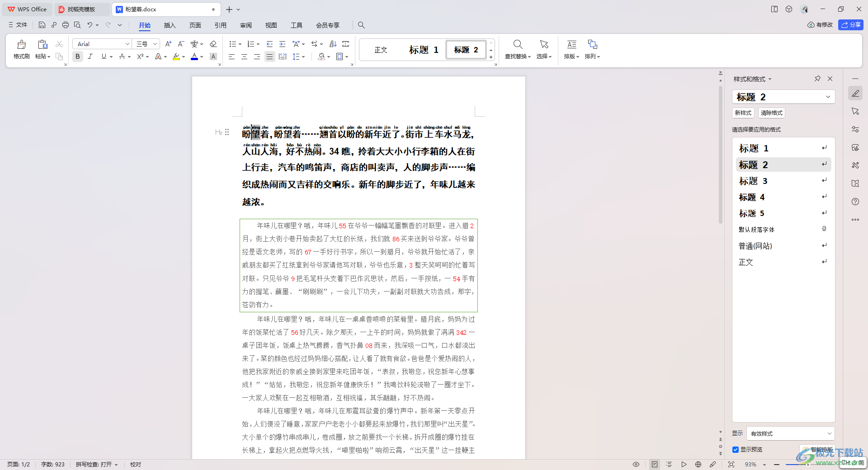The height and width of the screenshot is (470, 868).
Task: Click the Align left icon
Action: 231,56
